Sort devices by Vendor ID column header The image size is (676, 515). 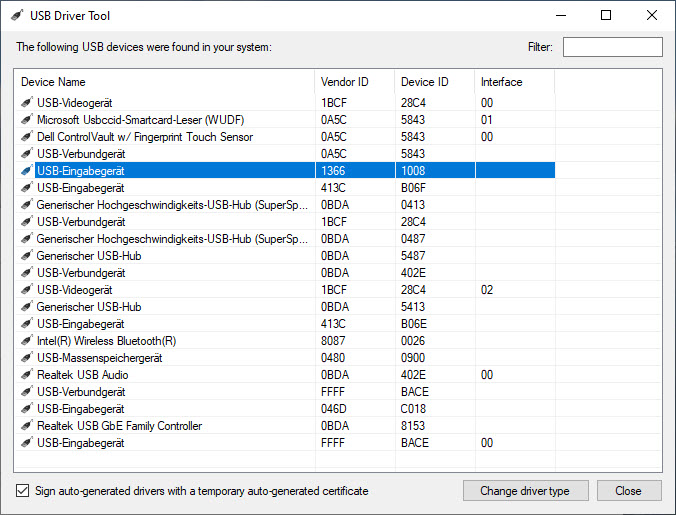pos(354,82)
